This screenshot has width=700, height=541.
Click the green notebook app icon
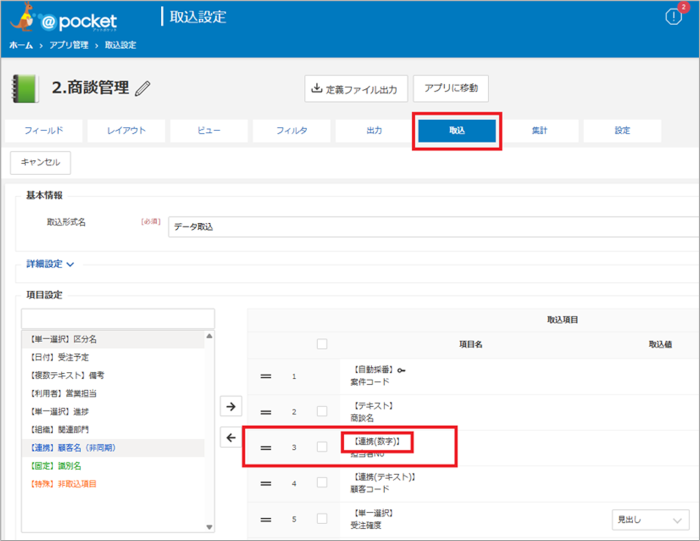(24, 88)
